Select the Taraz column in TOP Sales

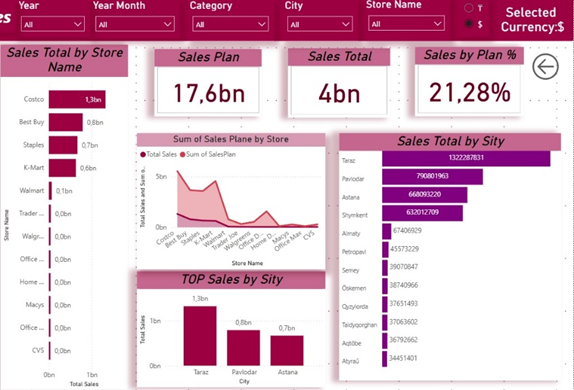coord(200,336)
